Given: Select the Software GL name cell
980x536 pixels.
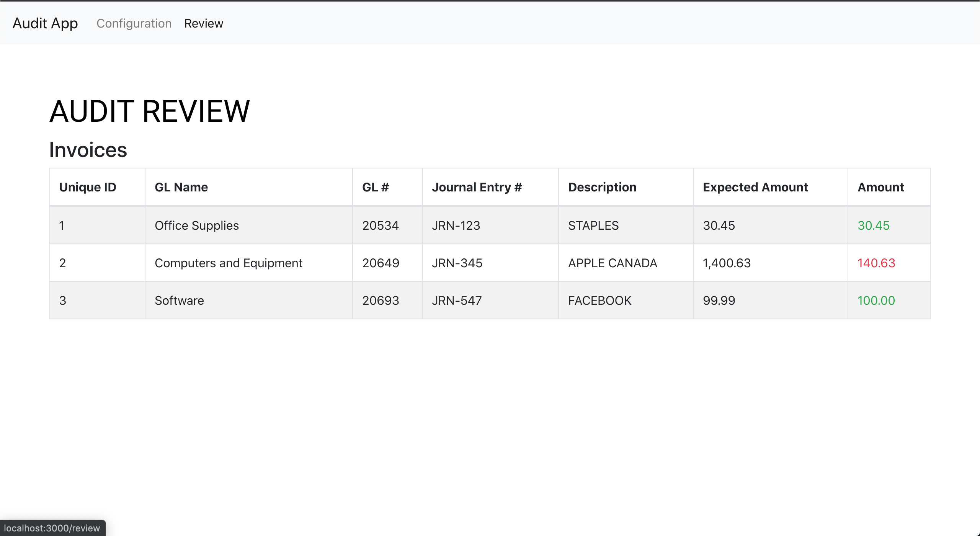Looking at the screenshot, I should click(179, 301).
